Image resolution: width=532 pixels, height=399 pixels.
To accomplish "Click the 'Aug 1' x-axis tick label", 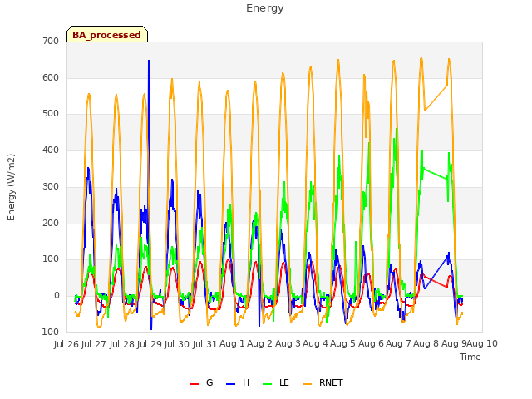I will 232,344.
